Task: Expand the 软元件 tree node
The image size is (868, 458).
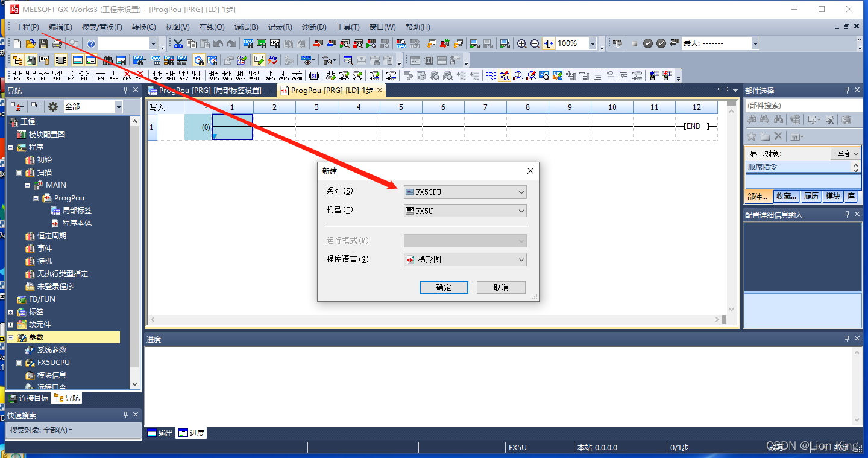Action: click(10, 325)
